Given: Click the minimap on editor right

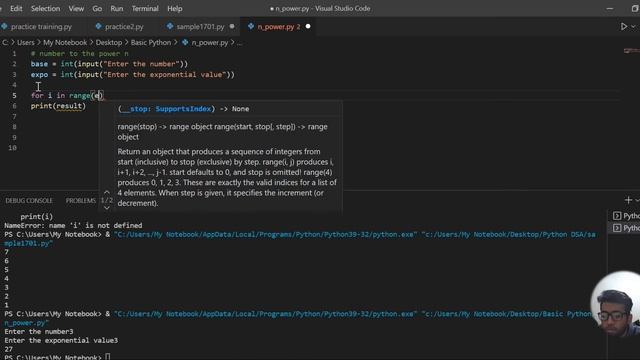Looking at the screenshot, I should point(631,51).
